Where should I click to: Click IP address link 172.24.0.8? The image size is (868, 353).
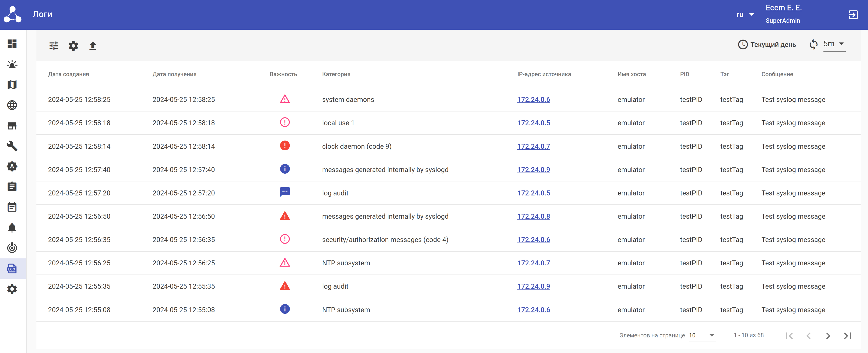tap(533, 216)
